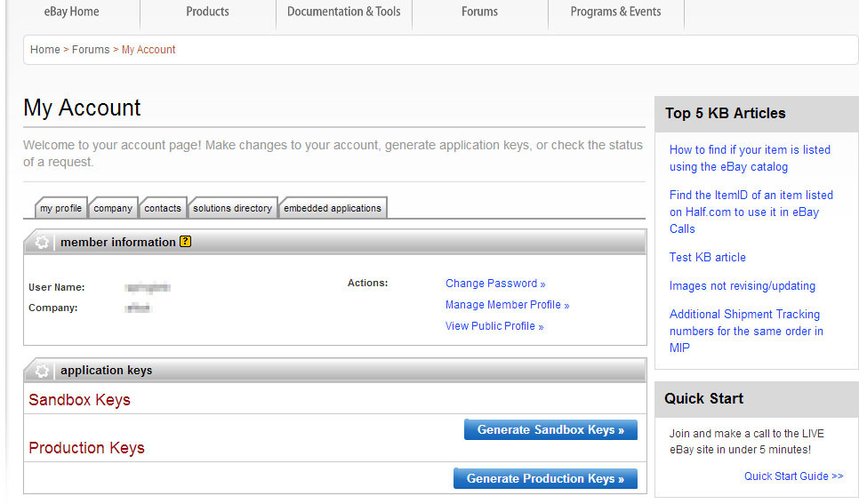Image resolution: width=859 pixels, height=504 pixels.
Task: Open Programs & Events menu
Action: pos(615,12)
